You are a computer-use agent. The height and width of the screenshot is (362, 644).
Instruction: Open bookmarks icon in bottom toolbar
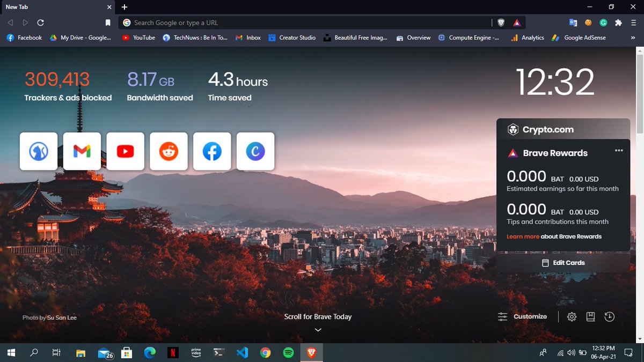pos(590,316)
